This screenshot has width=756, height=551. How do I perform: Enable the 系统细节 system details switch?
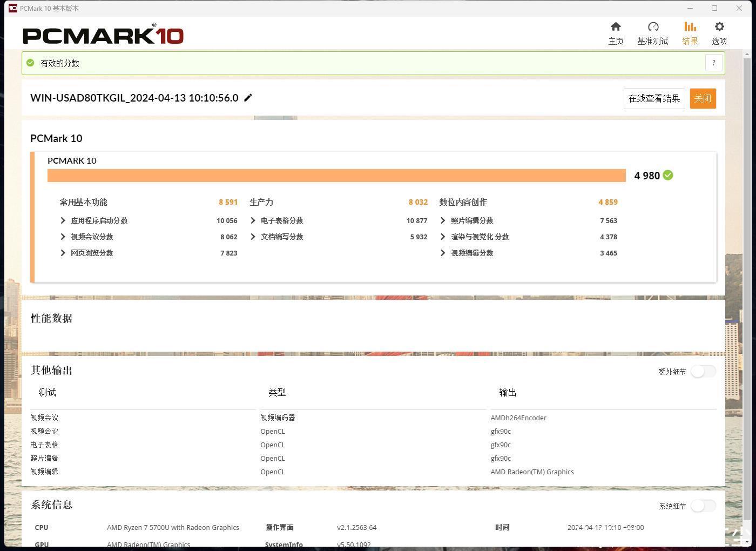click(703, 506)
